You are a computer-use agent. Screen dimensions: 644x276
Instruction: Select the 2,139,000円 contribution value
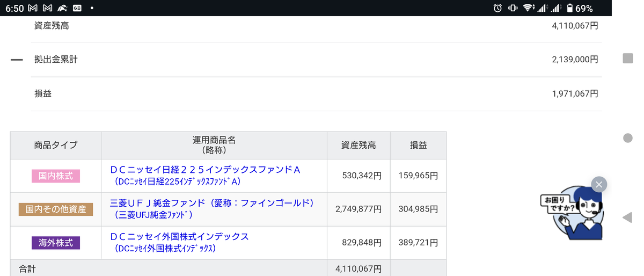coord(575,60)
